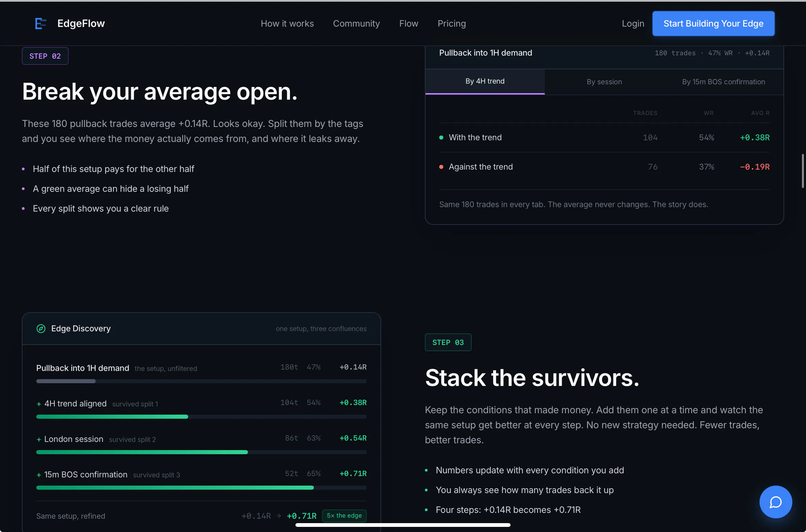806x532 pixels.
Task: Click 'A green average can hide' bullet
Action: click(x=111, y=189)
